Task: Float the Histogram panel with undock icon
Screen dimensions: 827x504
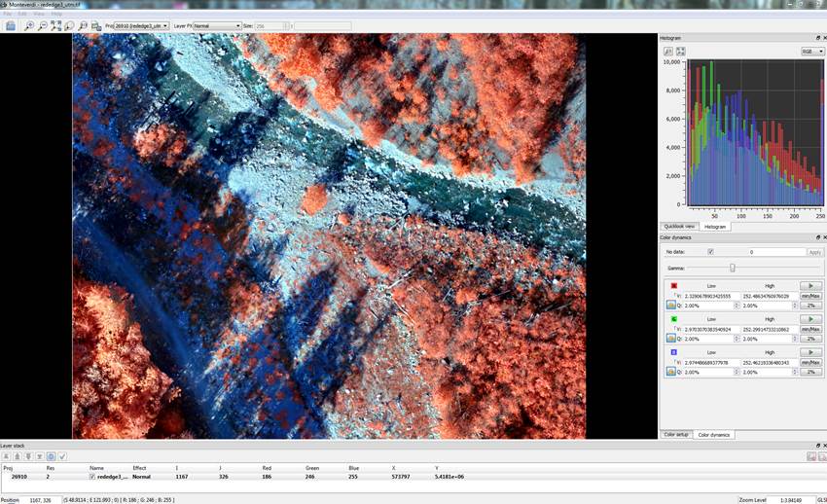Action: [818, 38]
